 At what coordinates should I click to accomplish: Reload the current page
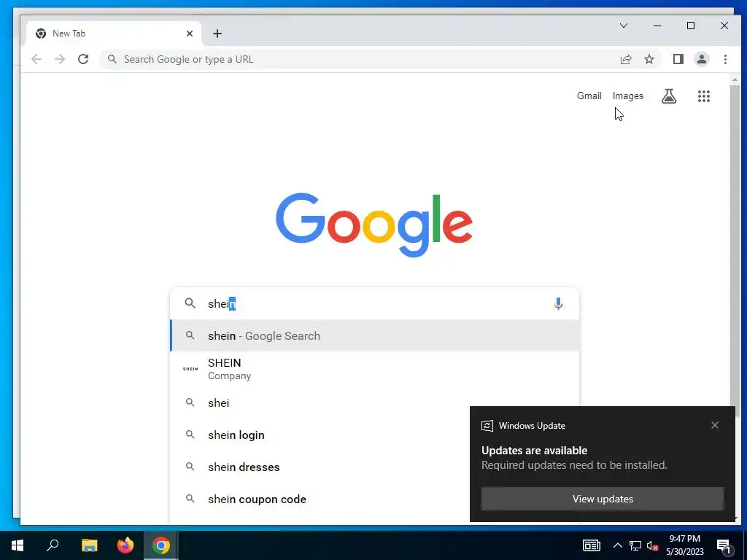pos(83,59)
